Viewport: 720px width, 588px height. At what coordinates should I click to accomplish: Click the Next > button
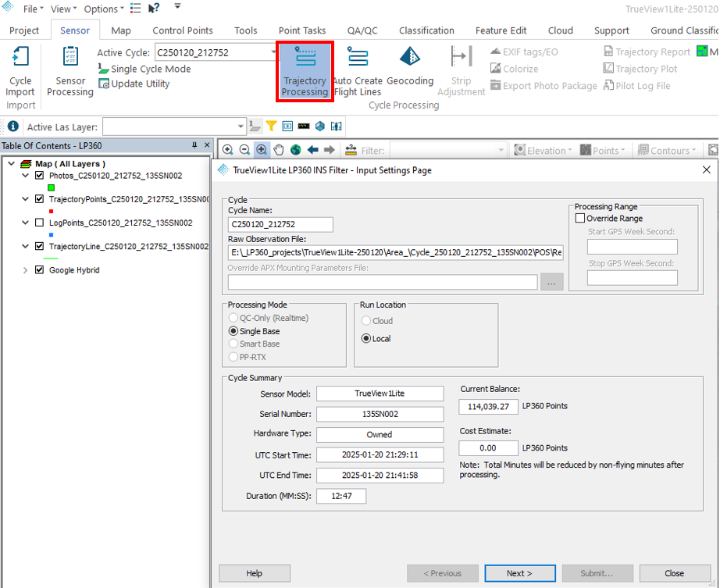pyautogui.click(x=520, y=573)
